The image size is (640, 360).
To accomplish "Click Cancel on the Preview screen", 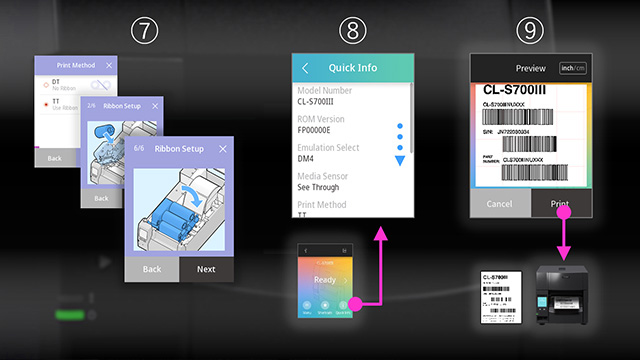I will (500, 203).
